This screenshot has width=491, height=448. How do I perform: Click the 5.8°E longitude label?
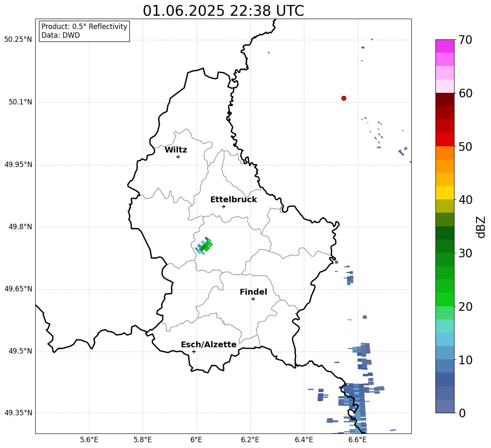pos(143,440)
